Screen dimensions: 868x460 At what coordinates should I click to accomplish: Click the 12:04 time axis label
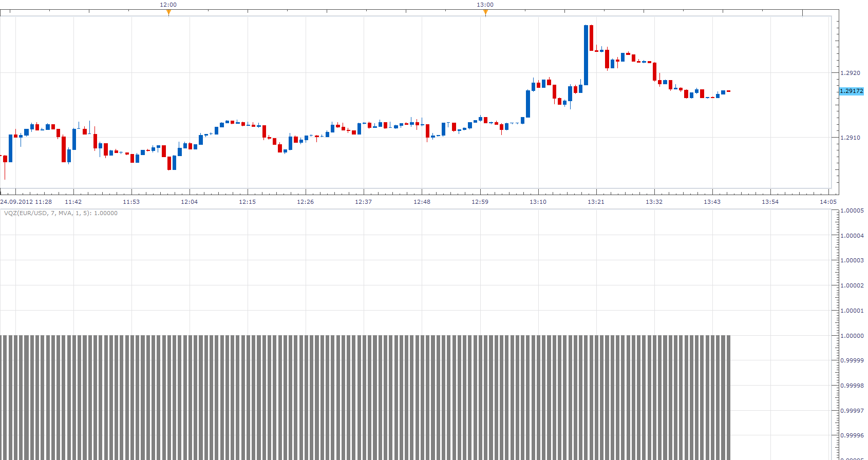click(x=190, y=202)
